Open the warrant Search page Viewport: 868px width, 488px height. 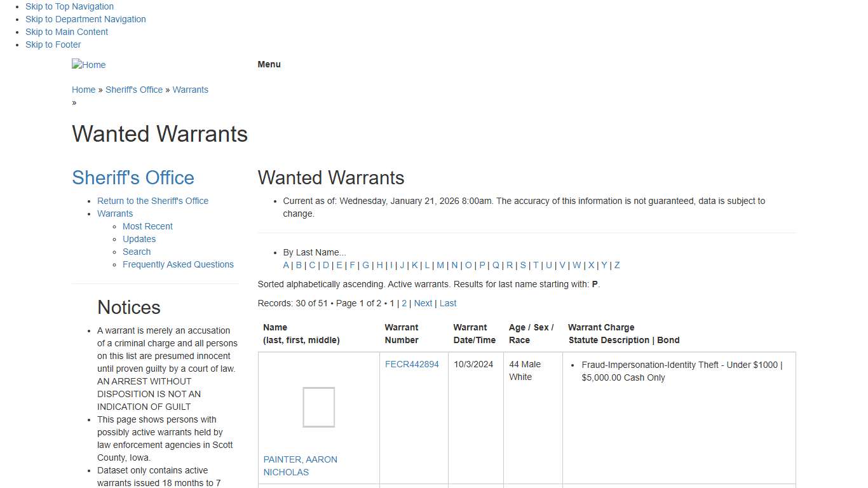click(136, 252)
